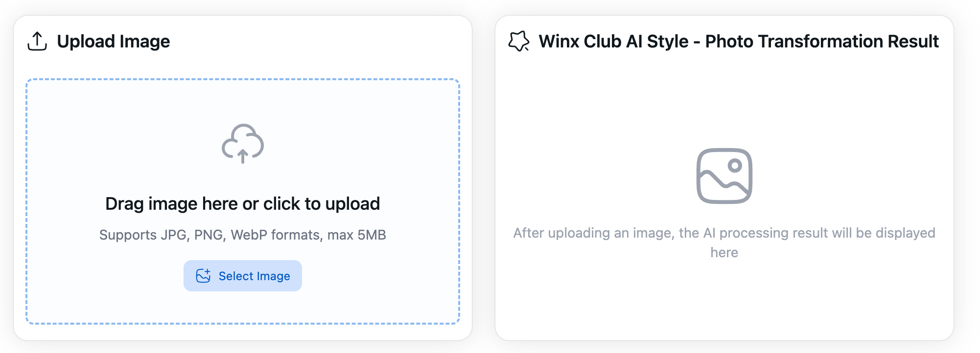Click the sparkle star icon beside Winx Club title
The image size is (980, 353).
tap(519, 41)
